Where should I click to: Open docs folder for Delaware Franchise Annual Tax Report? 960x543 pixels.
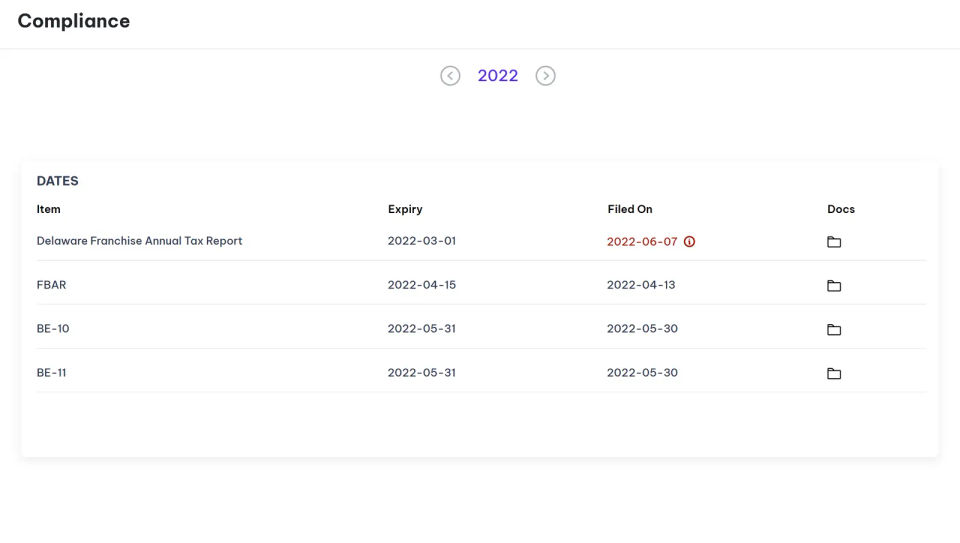click(834, 242)
